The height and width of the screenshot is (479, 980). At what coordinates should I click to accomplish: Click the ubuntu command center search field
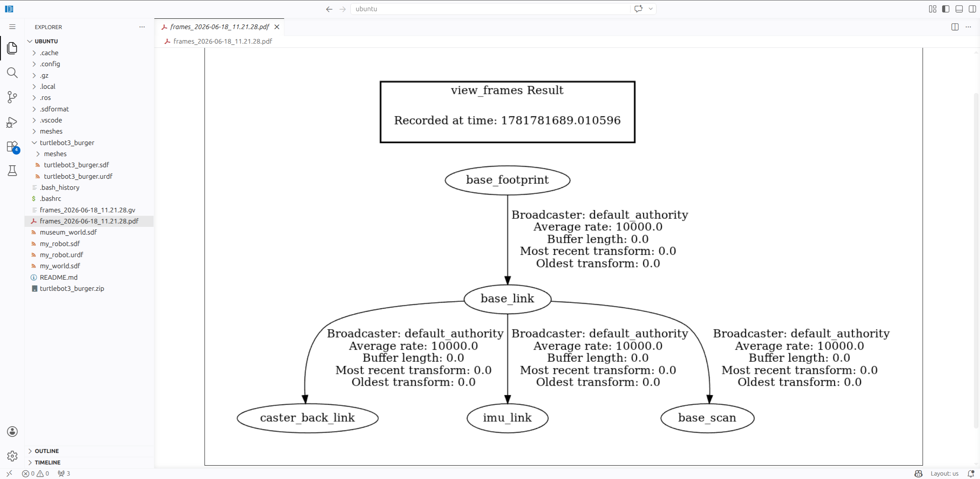490,9
